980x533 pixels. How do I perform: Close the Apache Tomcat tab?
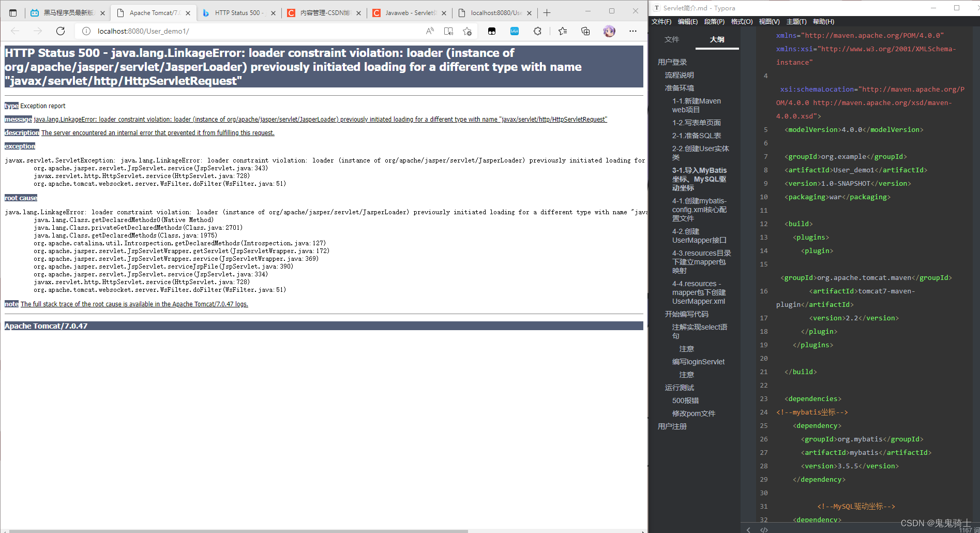point(188,13)
